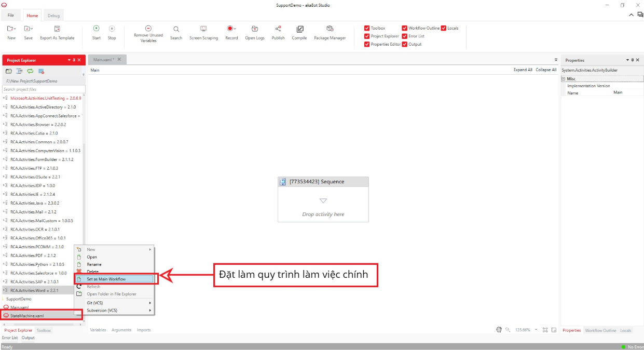Click the Sequence activity icon
The image size is (644, 350).
click(x=283, y=182)
